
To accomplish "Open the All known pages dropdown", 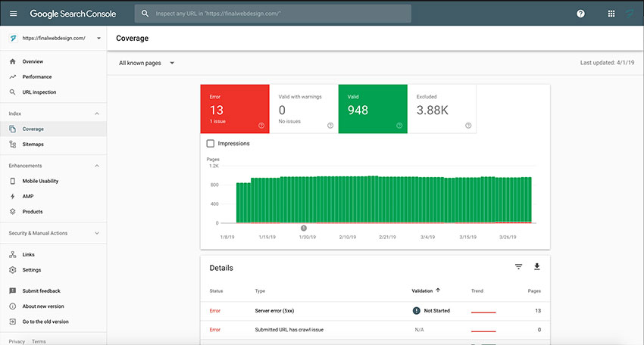I will click(x=147, y=64).
